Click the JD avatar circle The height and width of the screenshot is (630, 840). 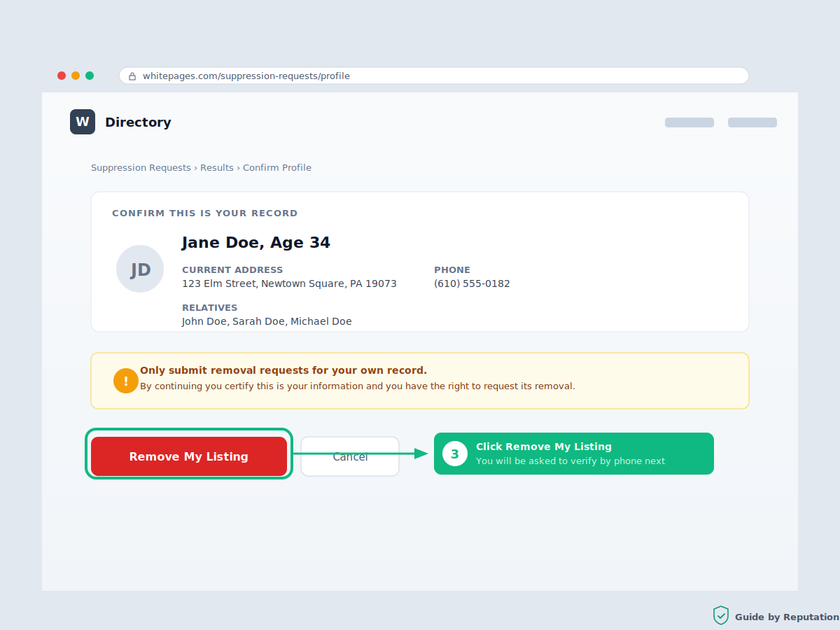(140, 269)
